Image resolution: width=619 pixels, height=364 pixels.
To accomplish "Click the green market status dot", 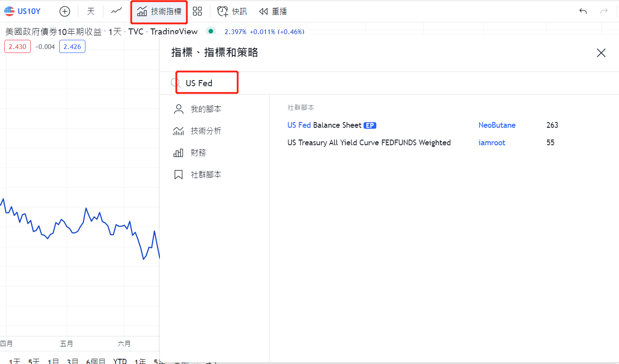I will click(x=211, y=31).
